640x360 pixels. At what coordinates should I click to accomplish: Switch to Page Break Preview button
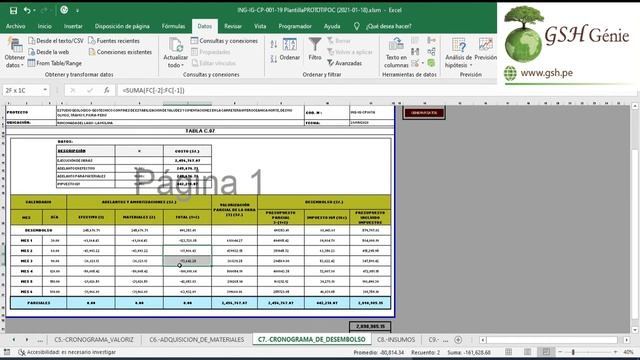(546, 352)
